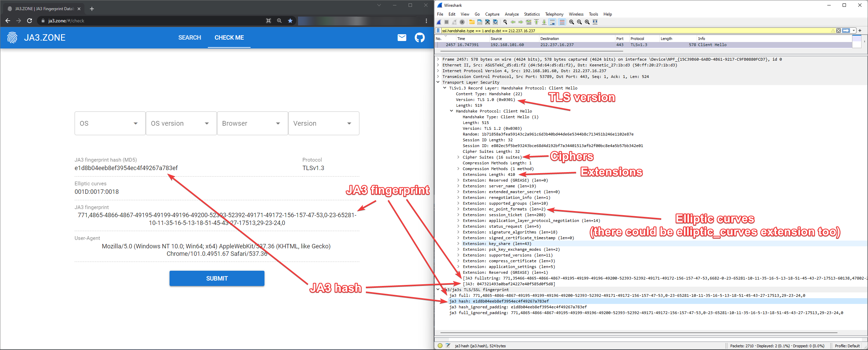Open a capture file via folder icon

coord(472,22)
